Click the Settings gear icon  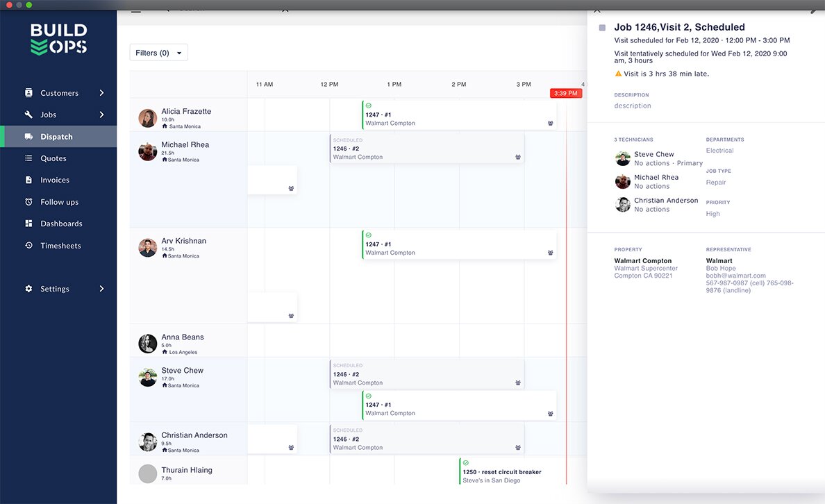coord(28,288)
